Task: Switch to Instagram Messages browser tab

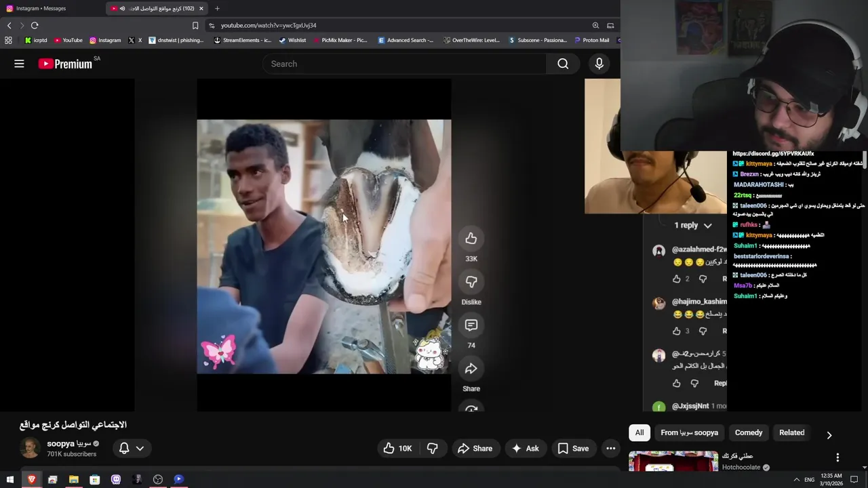Action: coord(52,8)
